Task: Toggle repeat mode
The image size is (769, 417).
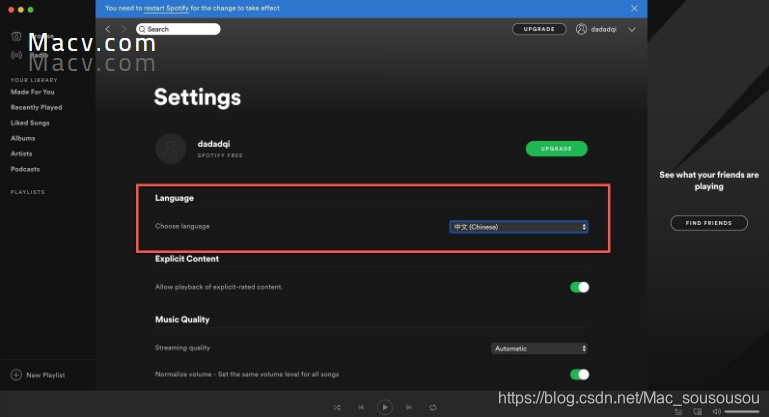Action: pyautogui.click(x=433, y=407)
